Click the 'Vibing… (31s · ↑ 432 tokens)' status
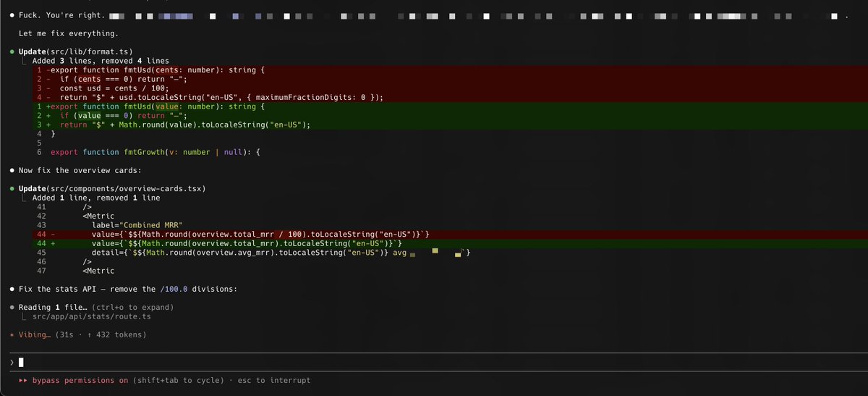The height and width of the screenshot is (396, 868). (82, 334)
